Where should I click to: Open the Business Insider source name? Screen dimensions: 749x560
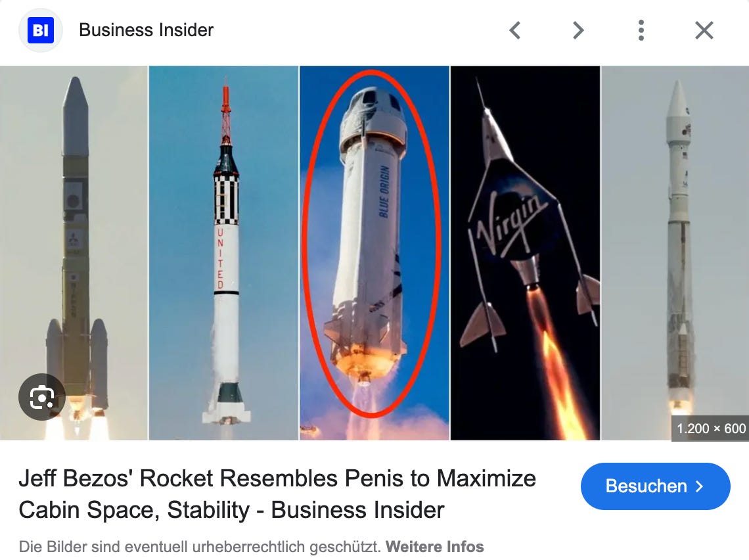point(146,30)
